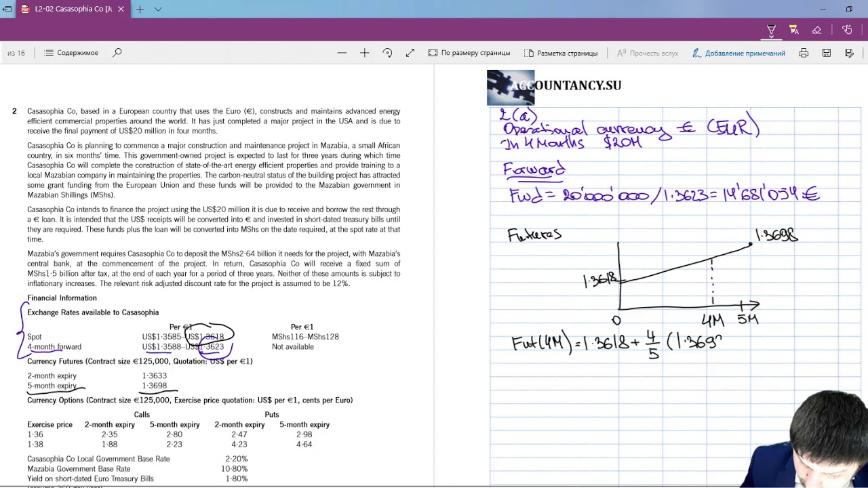
Task: Click the set-aside tabs icon
Action: [7, 9]
